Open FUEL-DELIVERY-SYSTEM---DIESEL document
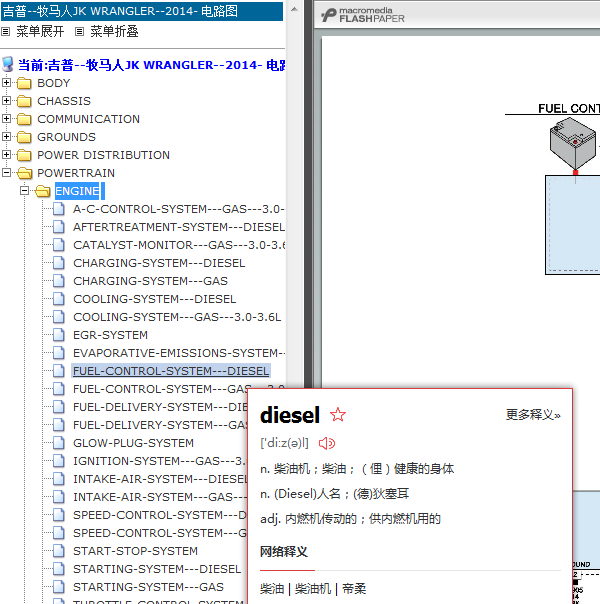Image resolution: width=600 pixels, height=604 pixels. pyautogui.click(x=160, y=407)
